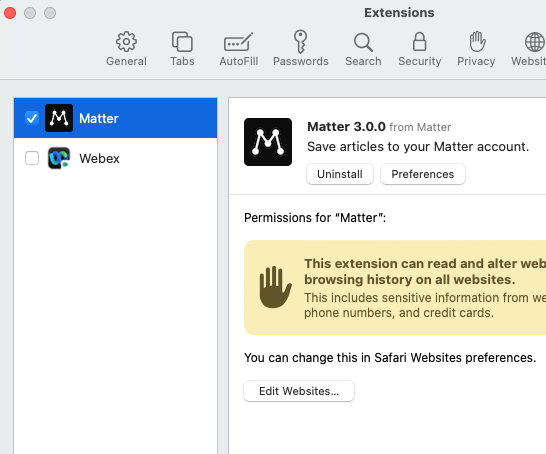Disable the Matter extension checkbox

(32, 118)
